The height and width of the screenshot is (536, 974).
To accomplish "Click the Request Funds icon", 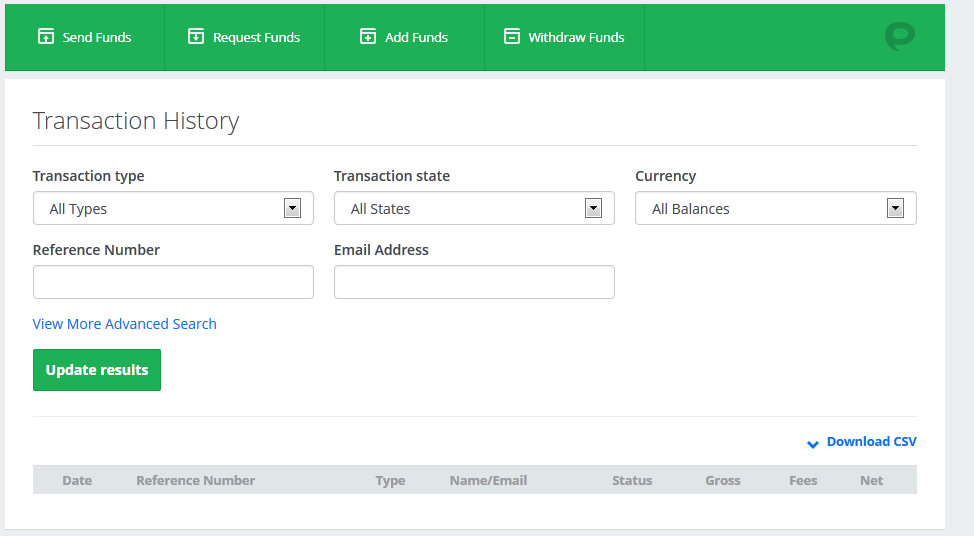I will tap(196, 37).
